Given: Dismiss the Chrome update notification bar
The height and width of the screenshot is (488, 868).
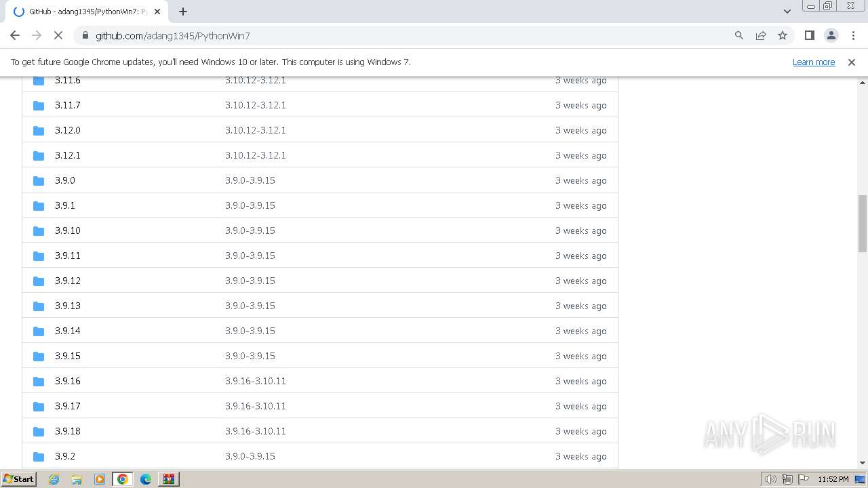Looking at the screenshot, I should [852, 62].
